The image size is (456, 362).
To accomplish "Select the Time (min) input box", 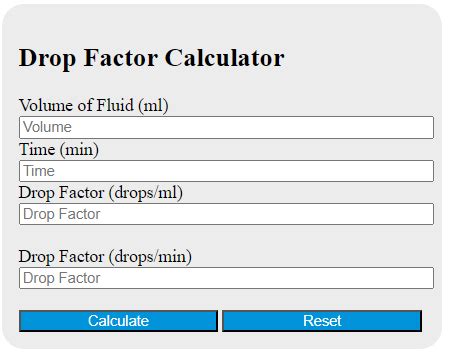I will (x=226, y=171).
